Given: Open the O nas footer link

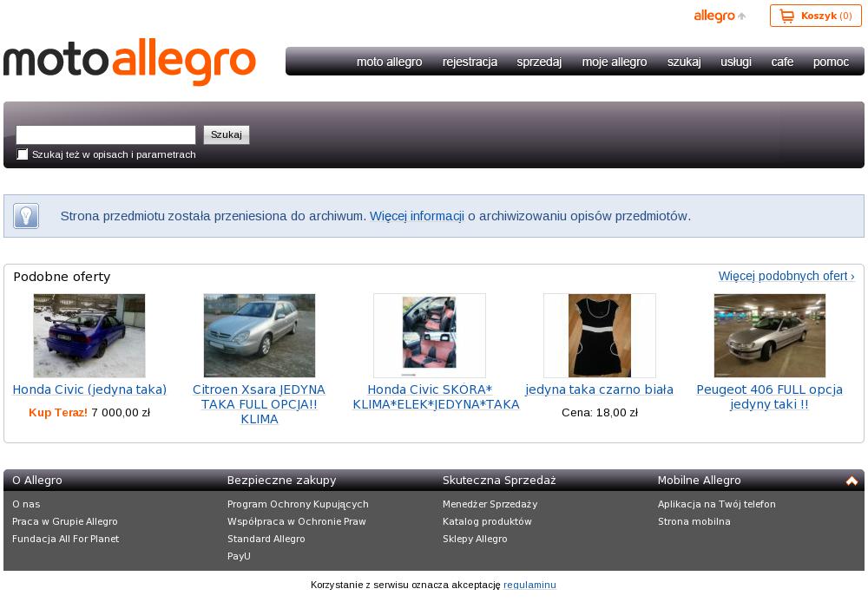Looking at the screenshot, I should (x=26, y=504).
